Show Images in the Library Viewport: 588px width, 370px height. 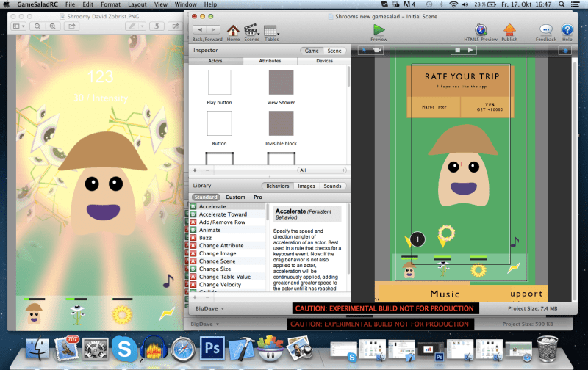point(306,186)
